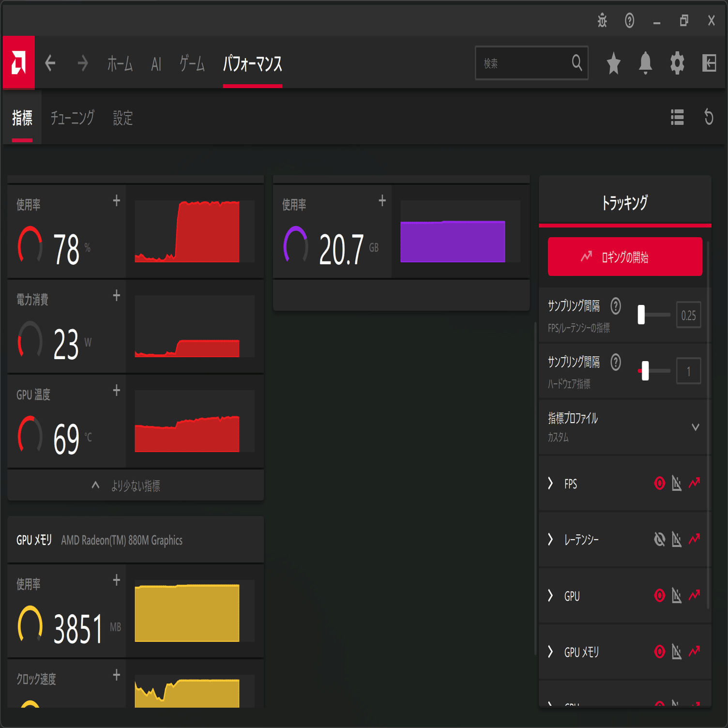Screen dimensions: 728x728
Task: Toggle GPU row visibility eye icon
Action: 660,595
